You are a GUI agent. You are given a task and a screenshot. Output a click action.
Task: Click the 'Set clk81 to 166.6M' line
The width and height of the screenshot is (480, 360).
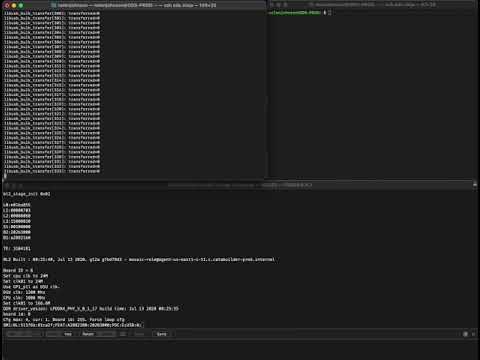pos(27,303)
